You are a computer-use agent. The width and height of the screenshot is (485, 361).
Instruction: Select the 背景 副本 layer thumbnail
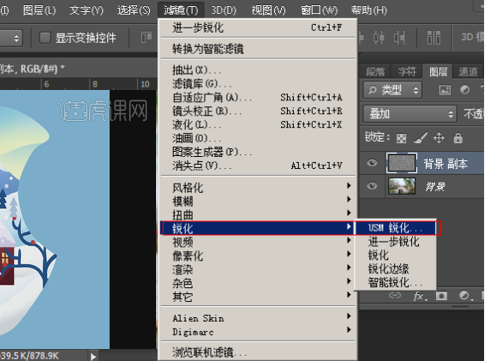[402, 163]
